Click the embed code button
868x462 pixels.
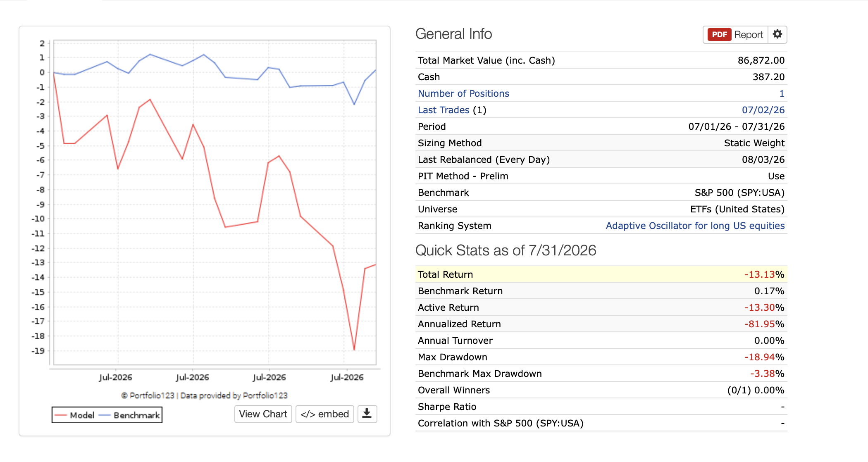(x=325, y=414)
